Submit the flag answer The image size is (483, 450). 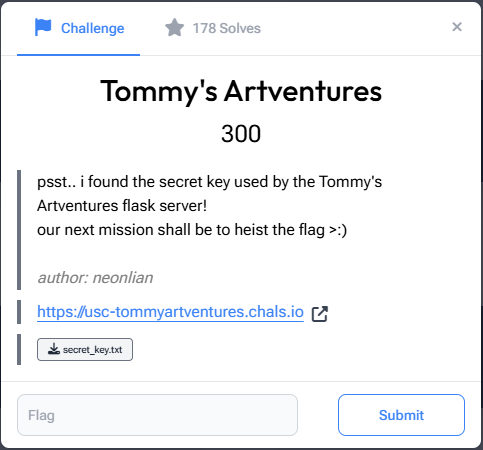coord(401,415)
